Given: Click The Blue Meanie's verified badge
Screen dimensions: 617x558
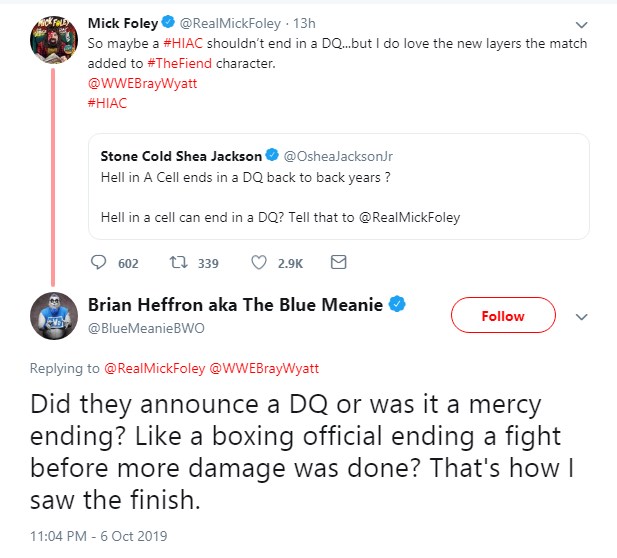Looking at the screenshot, I should coord(397,305).
